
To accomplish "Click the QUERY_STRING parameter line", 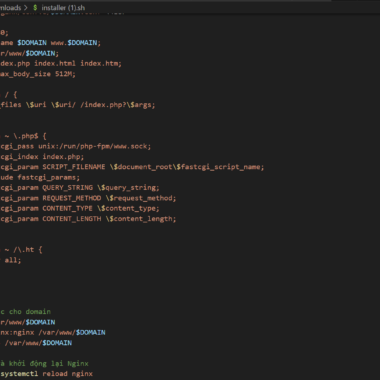I will 80,188.
